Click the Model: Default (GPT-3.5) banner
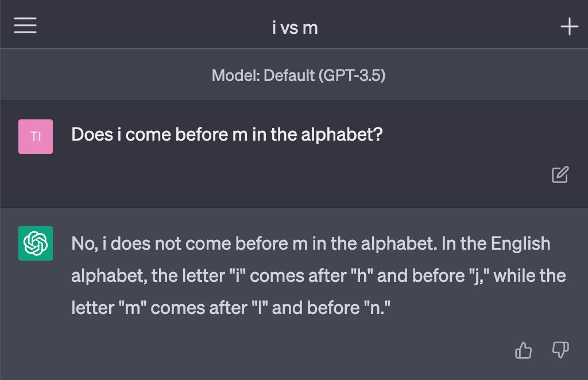The image size is (588, 380). (x=298, y=75)
